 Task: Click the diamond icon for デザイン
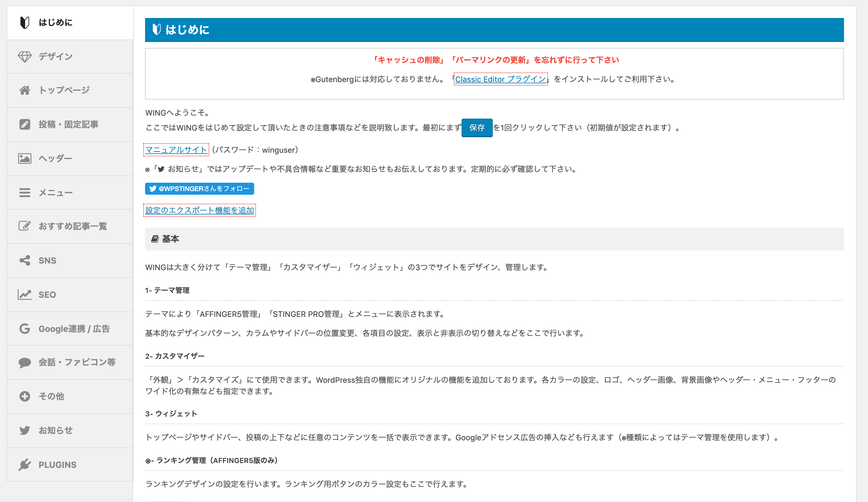click(25, 57)
